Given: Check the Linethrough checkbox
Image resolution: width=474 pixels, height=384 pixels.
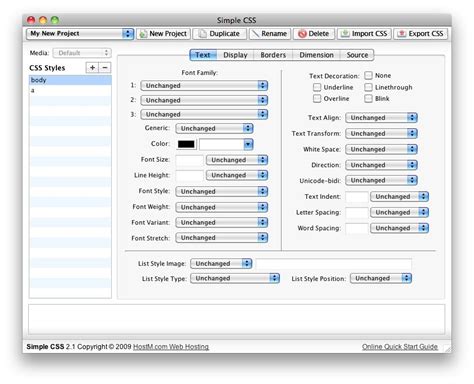Looking at the screenshot, I should point(368,87).
